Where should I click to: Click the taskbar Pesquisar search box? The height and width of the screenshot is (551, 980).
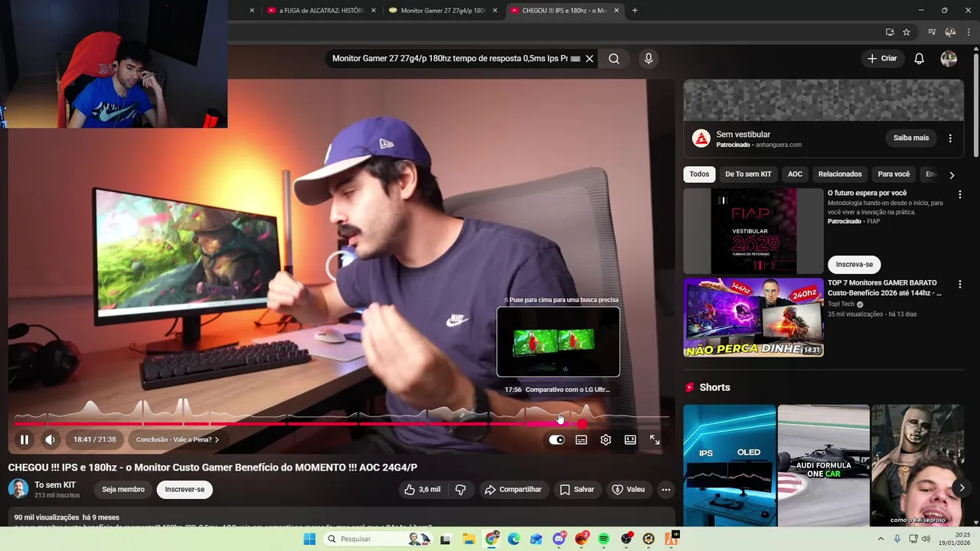coord(377,540)
